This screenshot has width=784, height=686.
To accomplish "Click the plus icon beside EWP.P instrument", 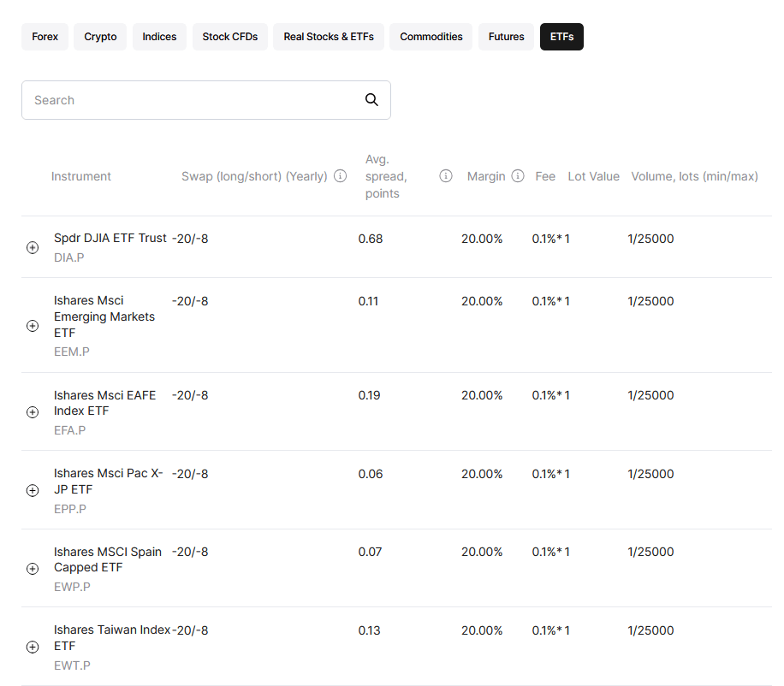I will [x=32, y=568].
